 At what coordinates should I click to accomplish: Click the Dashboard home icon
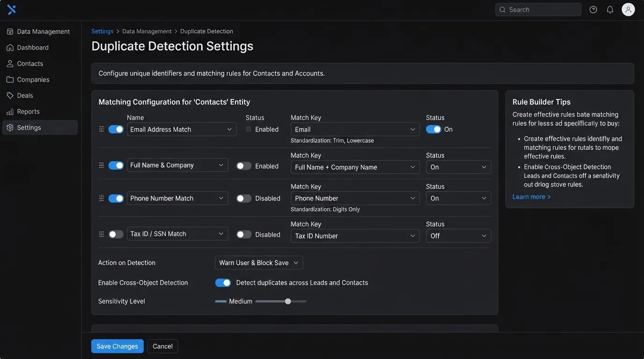coord(10,48)
